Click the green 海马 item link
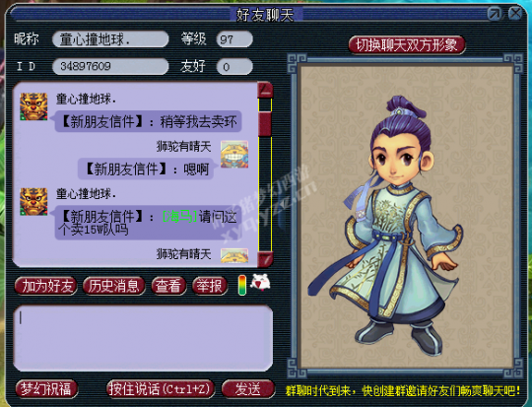Image resolution: width=532 pixels, height=407 pixels. pyautogui.click(x=180, y=216)
